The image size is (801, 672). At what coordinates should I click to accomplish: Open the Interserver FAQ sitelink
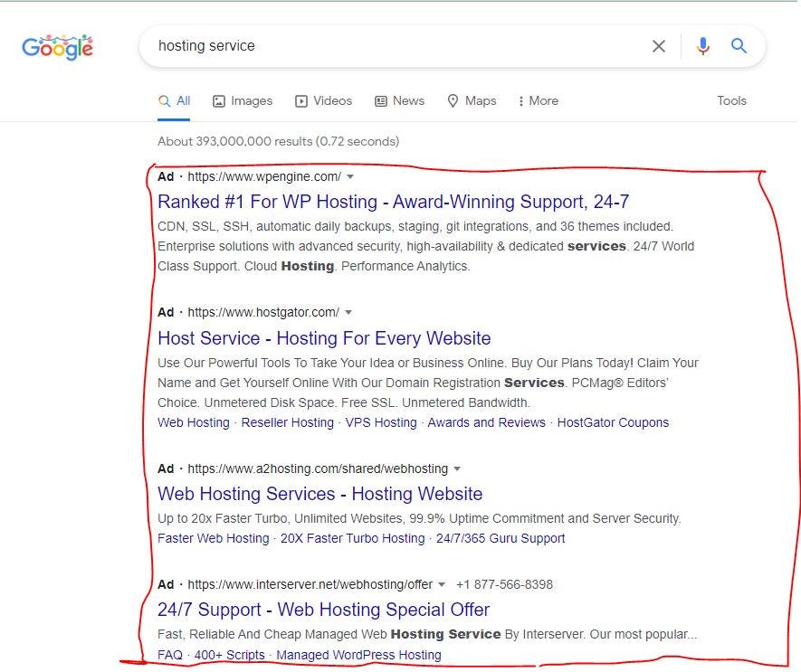click(169, 655)
